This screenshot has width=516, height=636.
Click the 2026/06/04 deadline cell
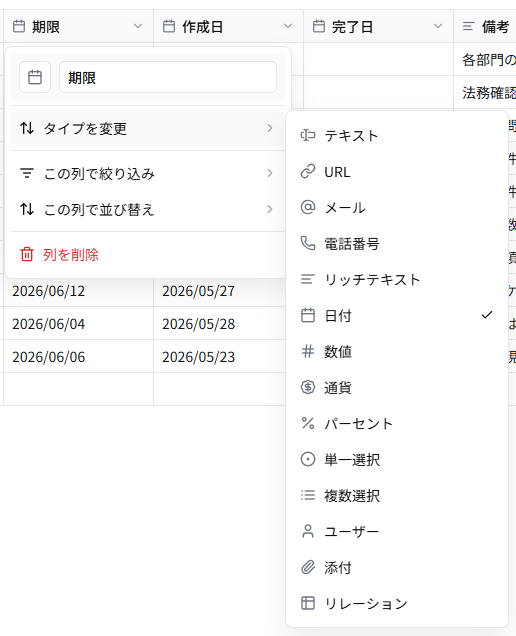point(79,323)
